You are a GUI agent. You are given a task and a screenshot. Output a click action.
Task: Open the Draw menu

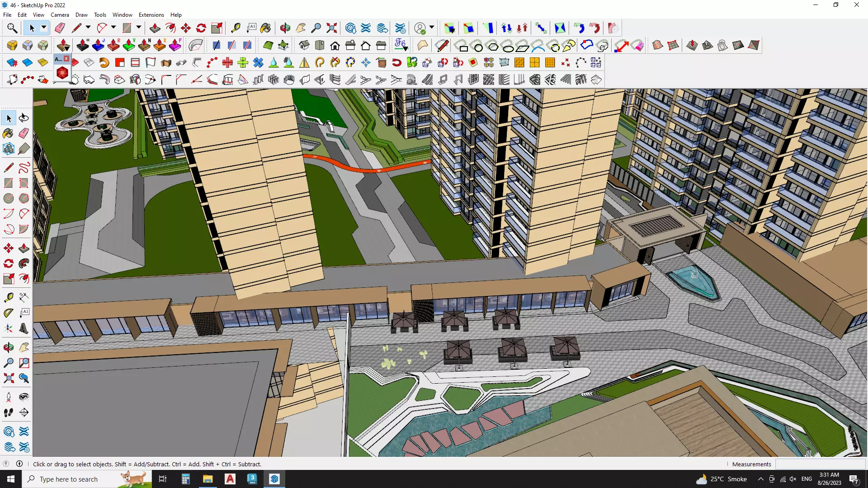pyautogui.click(x=81, y=15)
